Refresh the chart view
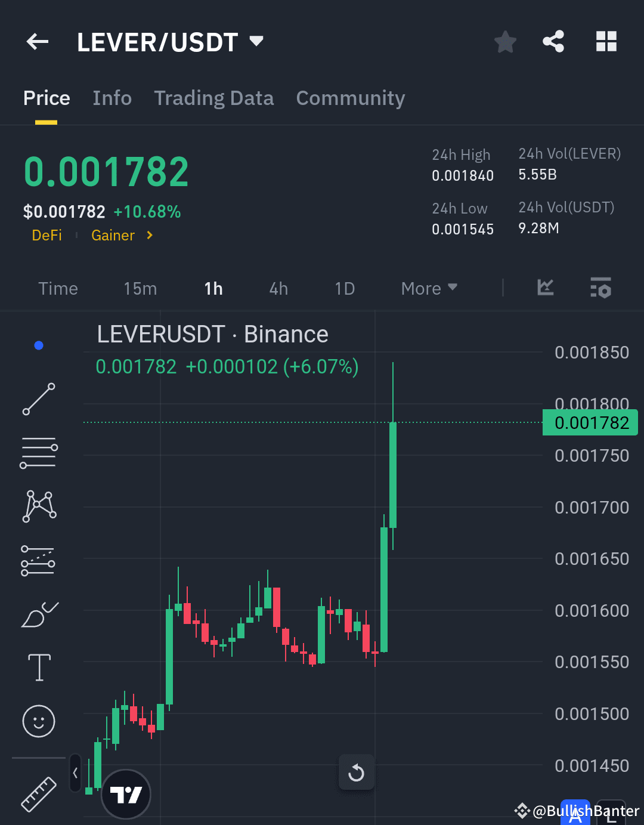Viewport: 644px width, 825px height. (x=356, y=773)
